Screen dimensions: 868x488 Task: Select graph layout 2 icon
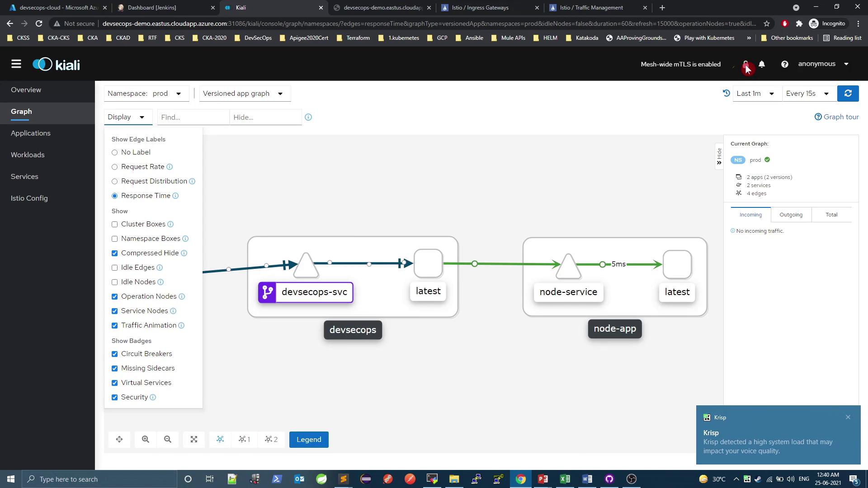(271, 439)
